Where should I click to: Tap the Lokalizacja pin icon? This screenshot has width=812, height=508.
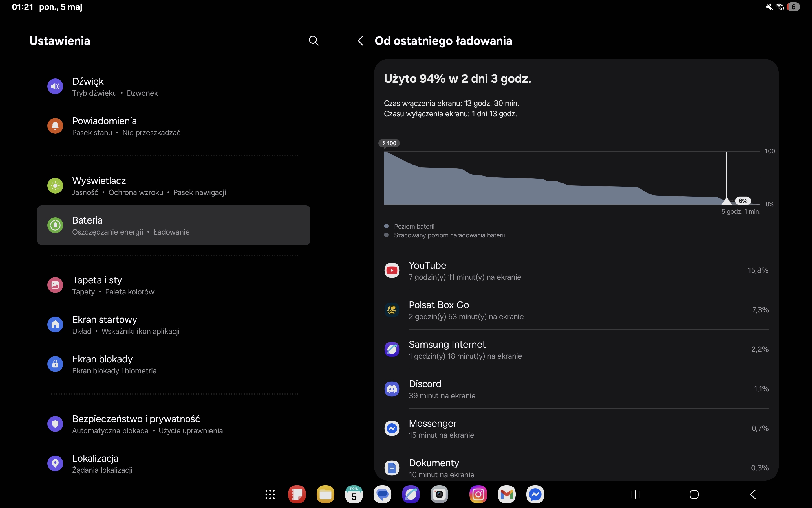[55, 464]
